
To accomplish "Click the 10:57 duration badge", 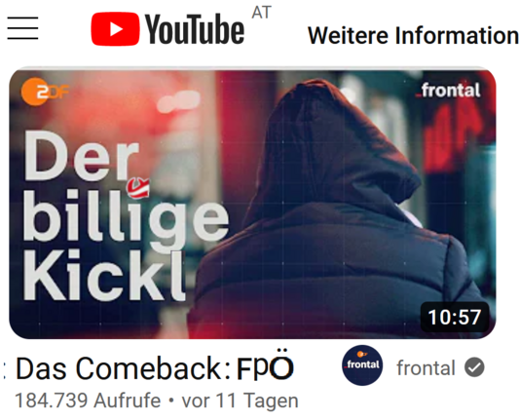I will [455, 317].
